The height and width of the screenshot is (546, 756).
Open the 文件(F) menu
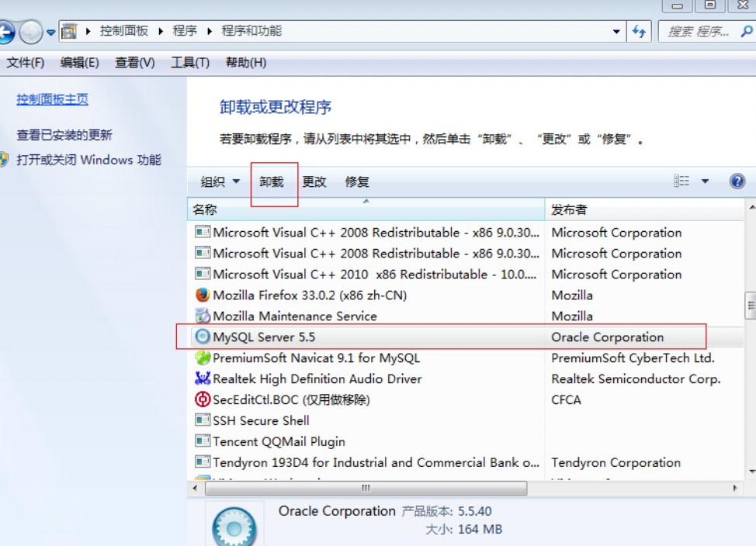[25, 63]
